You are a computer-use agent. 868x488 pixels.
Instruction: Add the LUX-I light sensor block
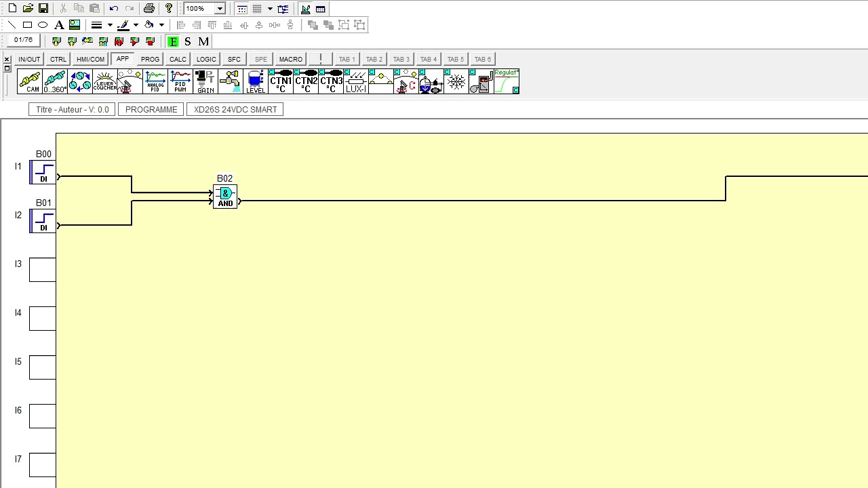click(356, 81)
